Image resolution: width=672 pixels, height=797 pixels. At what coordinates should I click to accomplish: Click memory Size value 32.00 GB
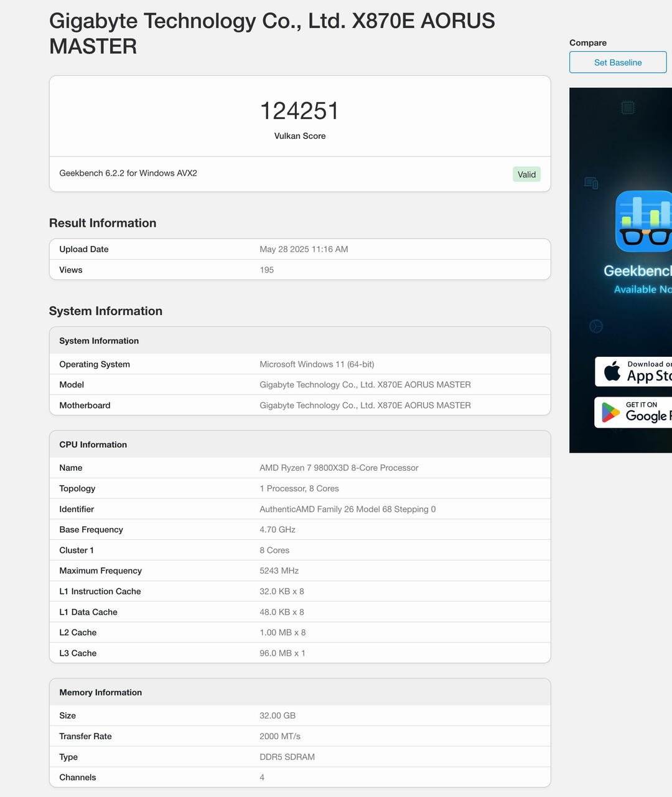(278, 716)
